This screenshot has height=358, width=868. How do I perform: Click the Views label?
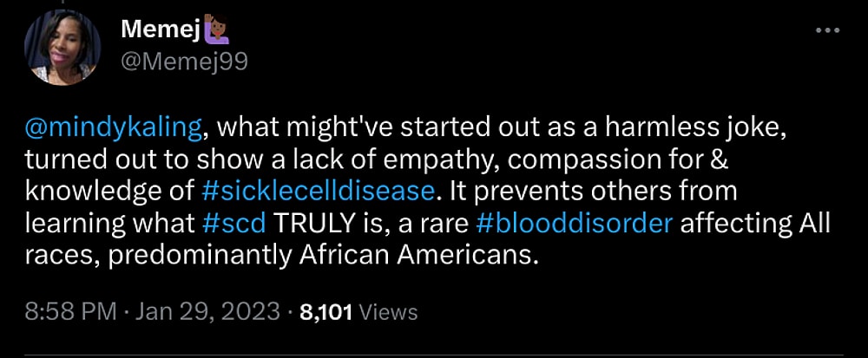pos(388,311)
